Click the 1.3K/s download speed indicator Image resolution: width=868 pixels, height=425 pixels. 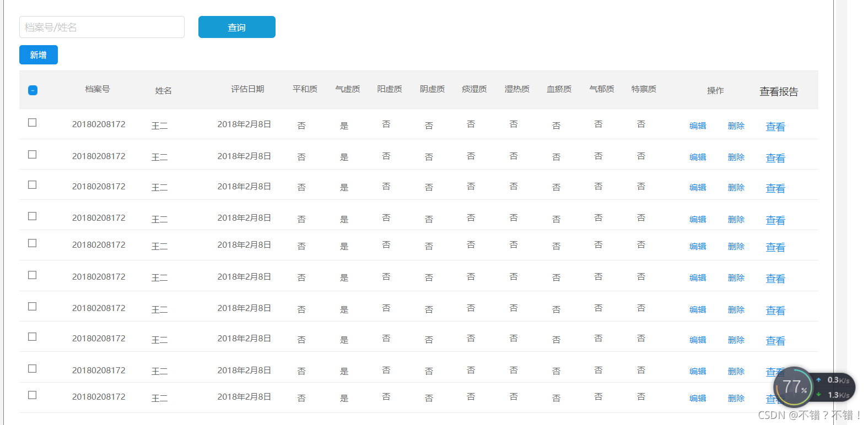834,395
